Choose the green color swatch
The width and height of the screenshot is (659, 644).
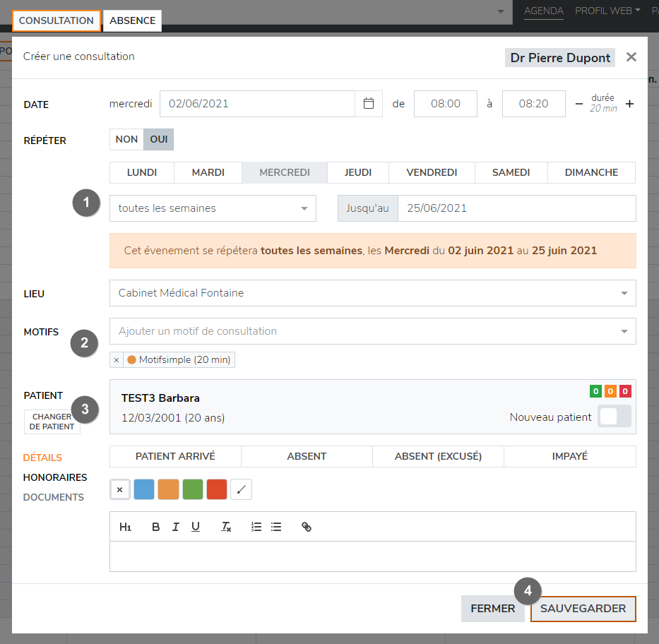pyautogui.click(x=193, y=489)
